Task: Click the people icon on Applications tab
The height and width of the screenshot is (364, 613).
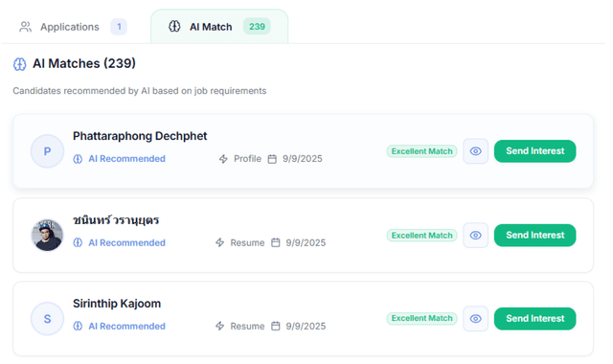Action: tap(26, 27)
